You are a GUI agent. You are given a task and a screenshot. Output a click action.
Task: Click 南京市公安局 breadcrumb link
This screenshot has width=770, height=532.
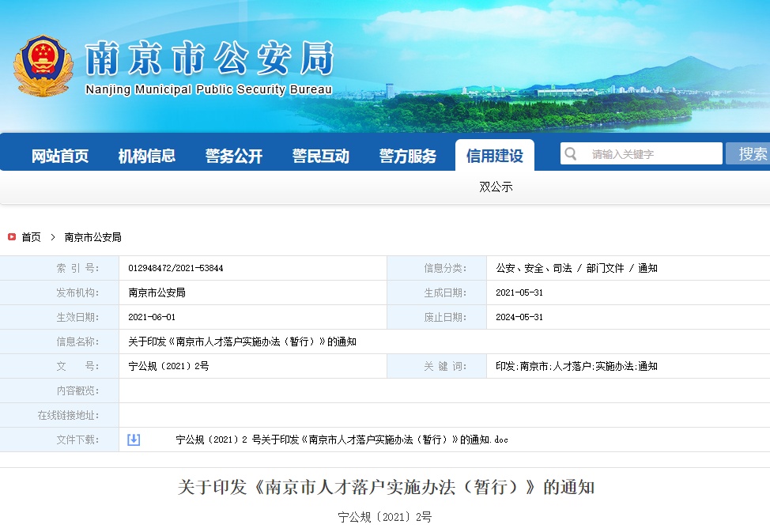[93, 237]
